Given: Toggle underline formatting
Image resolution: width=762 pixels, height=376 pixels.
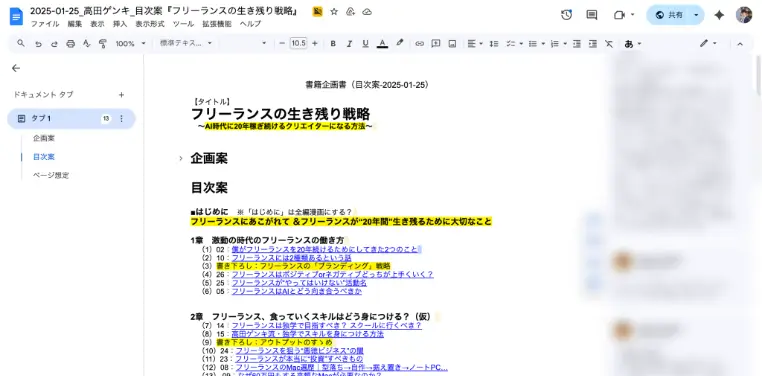Looking at the screenshot, I should point(365,44).
